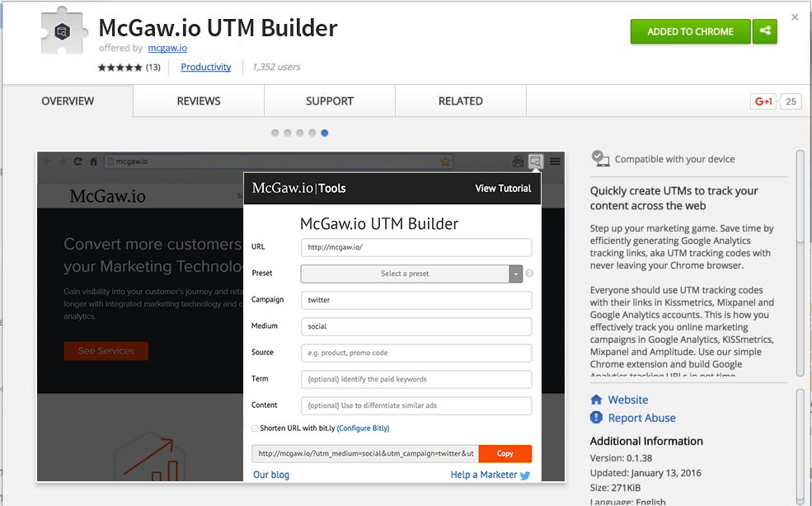Click the printer-like extension icon in preview toolbar

pos(518,161)
